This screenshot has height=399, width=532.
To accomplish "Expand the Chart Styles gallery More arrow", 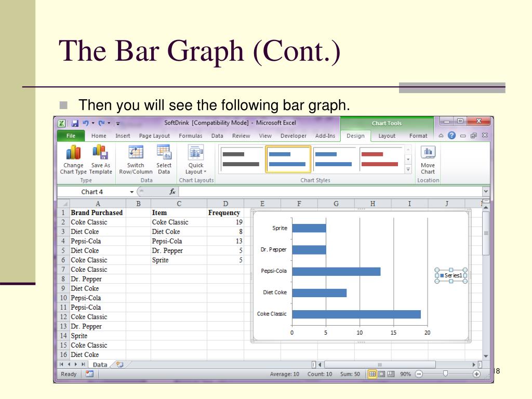I will pos(408,169).
